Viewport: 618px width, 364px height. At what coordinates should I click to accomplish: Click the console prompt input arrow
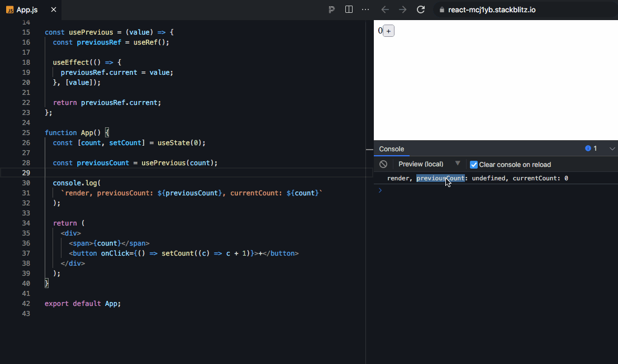[x=381, y=190]
